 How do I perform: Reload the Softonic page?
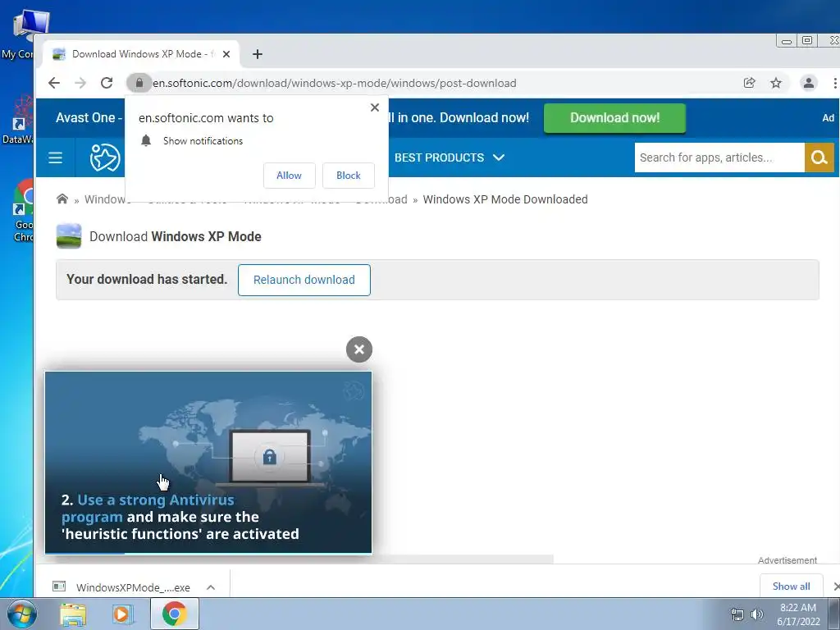[x=107, y=83]
